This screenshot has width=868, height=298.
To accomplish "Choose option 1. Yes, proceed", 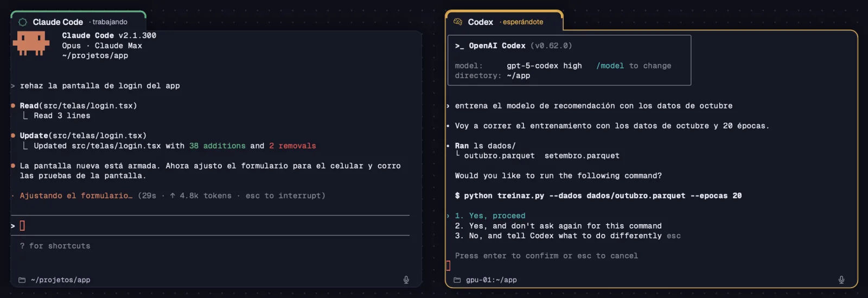I will pos(490,216).
